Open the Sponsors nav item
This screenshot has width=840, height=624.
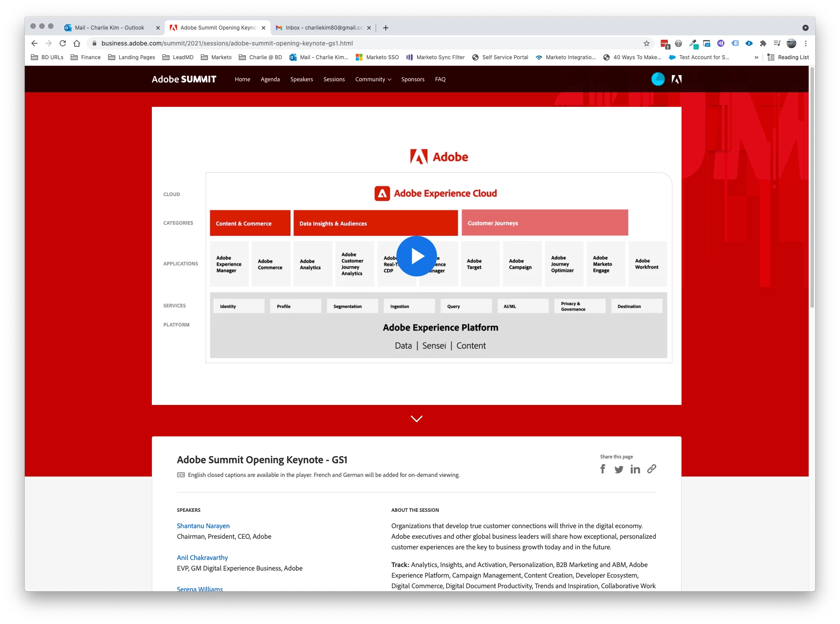click(413, 79)
